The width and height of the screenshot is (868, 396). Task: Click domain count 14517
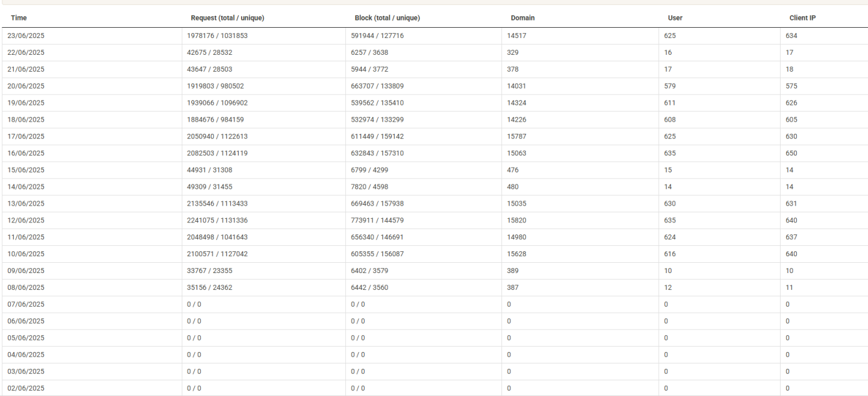click(x=517, y=36)
